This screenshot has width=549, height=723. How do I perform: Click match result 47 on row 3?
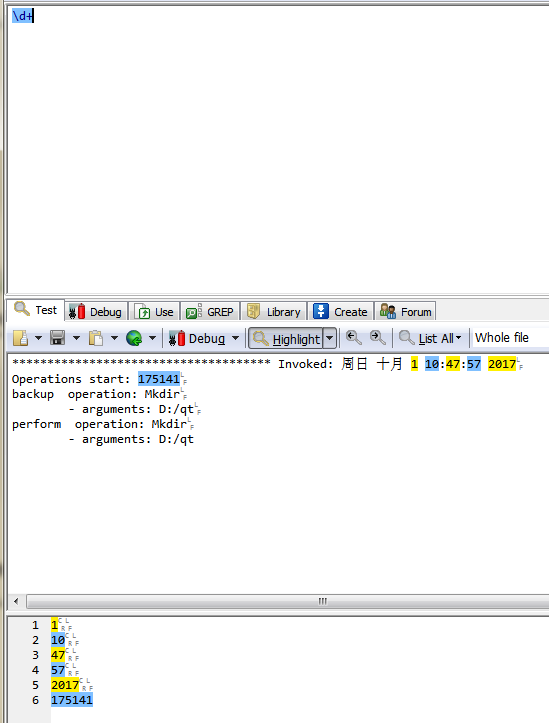tap(58, 655)
